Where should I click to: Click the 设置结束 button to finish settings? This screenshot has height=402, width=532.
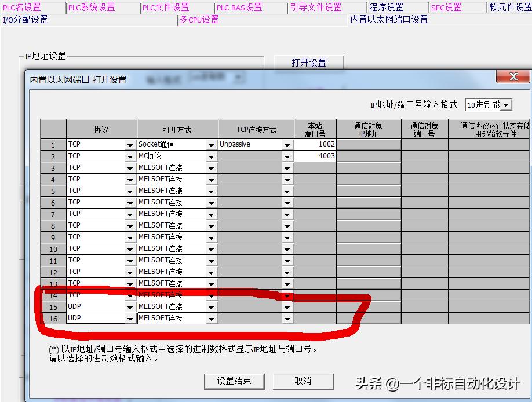[234, 381]
